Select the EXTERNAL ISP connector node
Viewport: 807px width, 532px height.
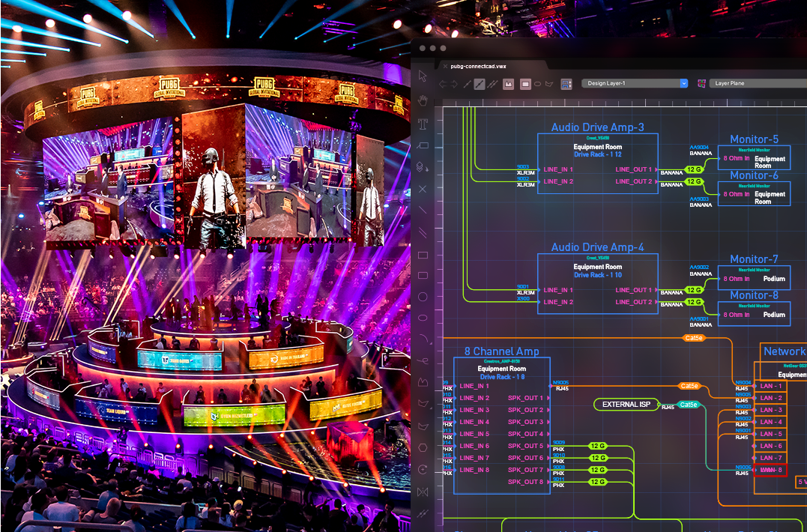coord(626,405)
